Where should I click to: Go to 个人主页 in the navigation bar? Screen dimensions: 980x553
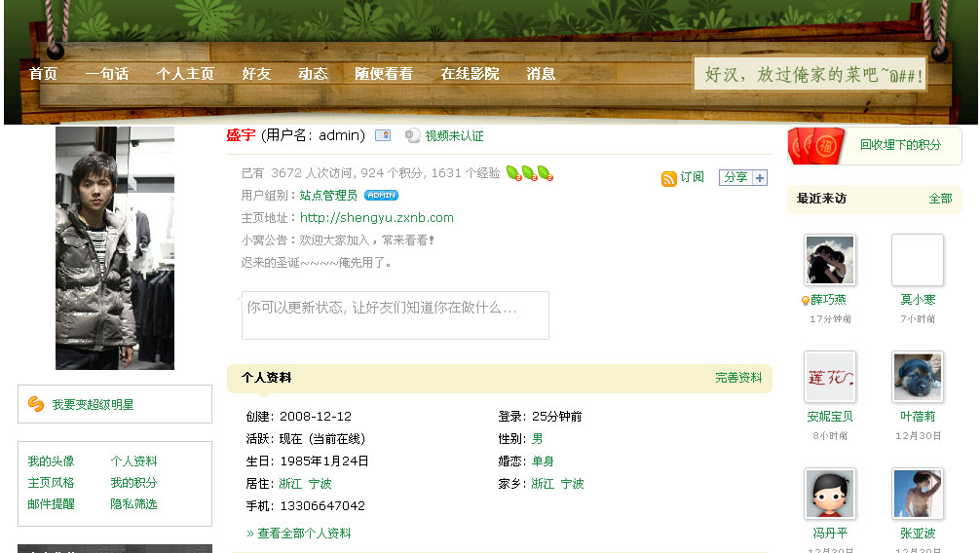pyautogui.click(x=185, y=74)
